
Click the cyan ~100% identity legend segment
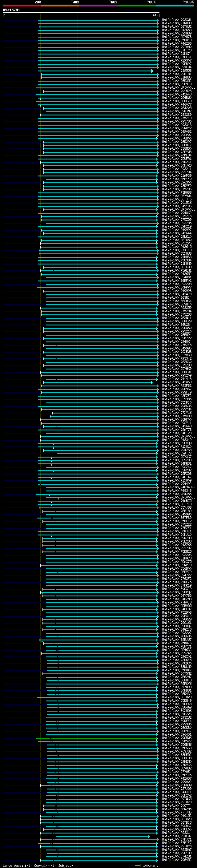click(x=175, y=6)
